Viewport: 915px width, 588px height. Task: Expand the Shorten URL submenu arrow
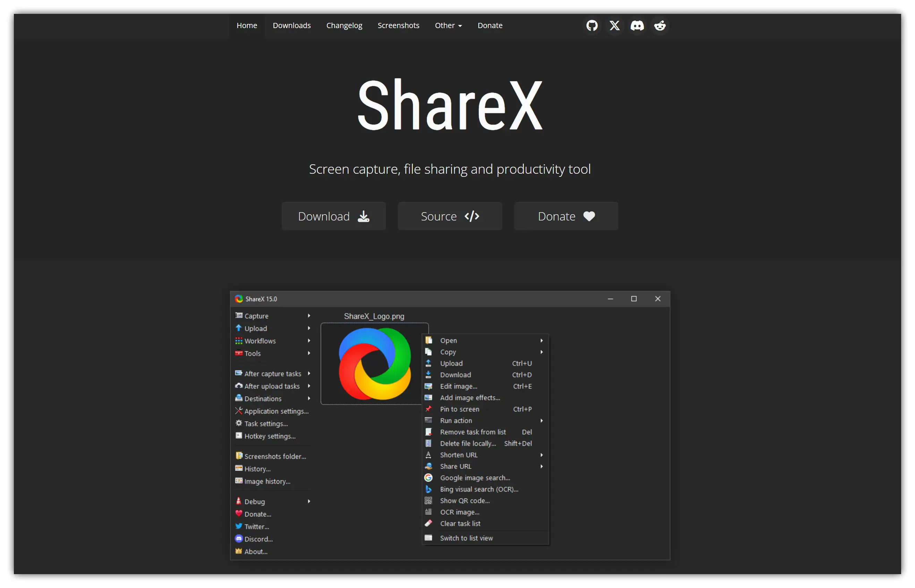click(x=541, y=455)
